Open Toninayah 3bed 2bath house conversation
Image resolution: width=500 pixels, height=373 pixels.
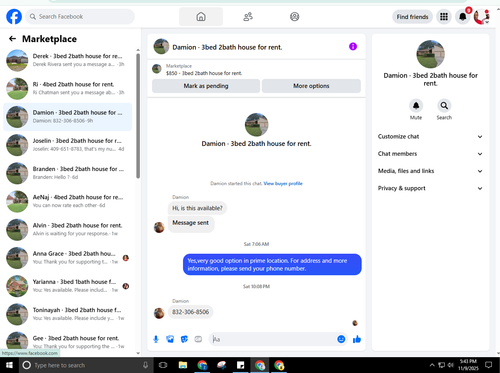(x=68, y=314)
